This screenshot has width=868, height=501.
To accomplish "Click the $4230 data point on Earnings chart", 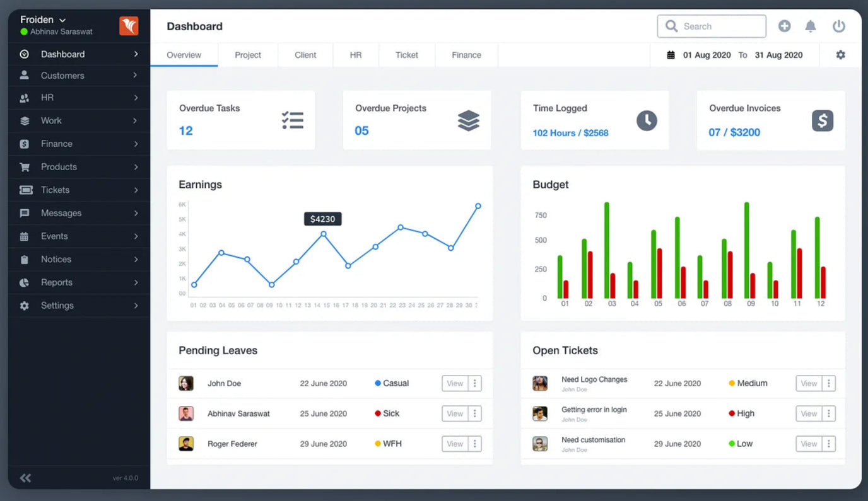I will 324,234.
